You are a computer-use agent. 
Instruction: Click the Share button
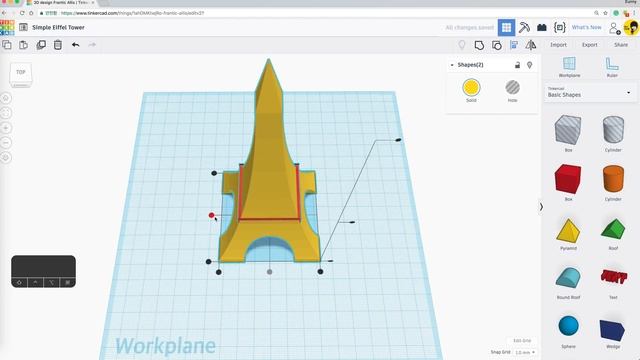(x=621, y=45)
